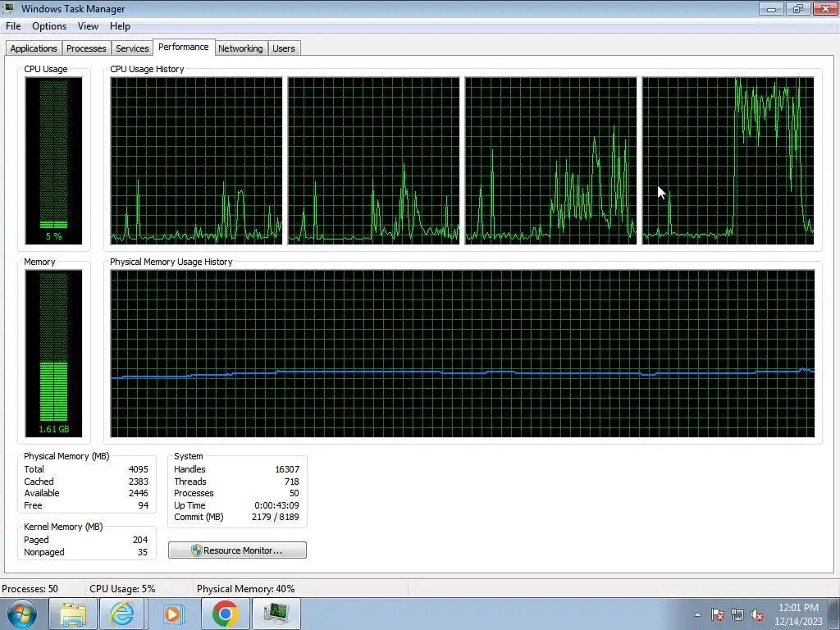Image resolution: width=840 pixels, height=630 pixels.
Task: Open Action Center flag tray icon
Action: click(x=718, y=614)
